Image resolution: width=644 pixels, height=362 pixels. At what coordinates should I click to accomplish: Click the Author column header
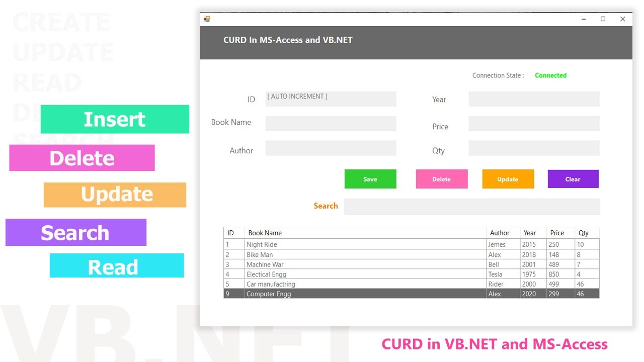coord(503,233)
